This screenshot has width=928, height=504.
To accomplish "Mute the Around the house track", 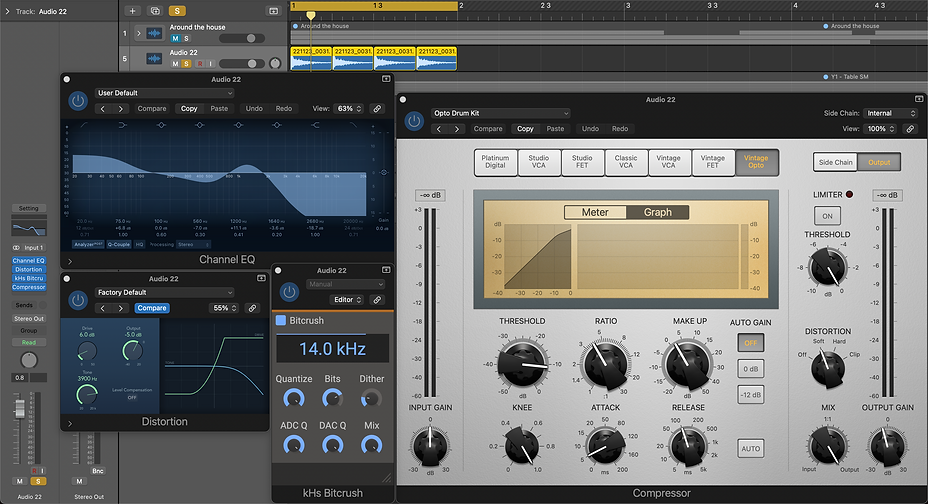I will click(175, 38).
